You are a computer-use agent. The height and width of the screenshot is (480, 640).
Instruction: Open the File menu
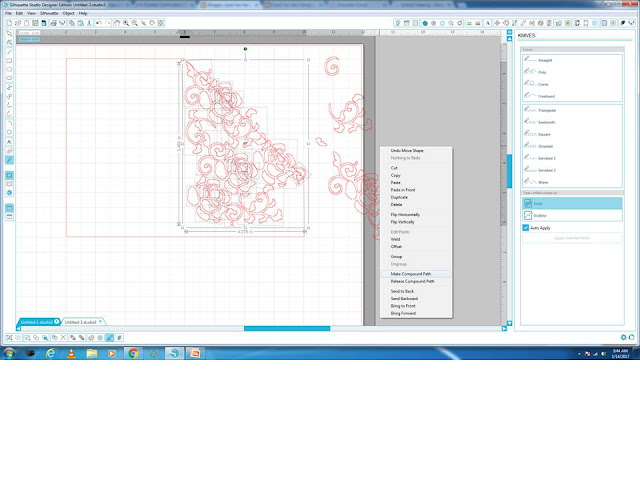pyautogui.click(x=8, y=13)
